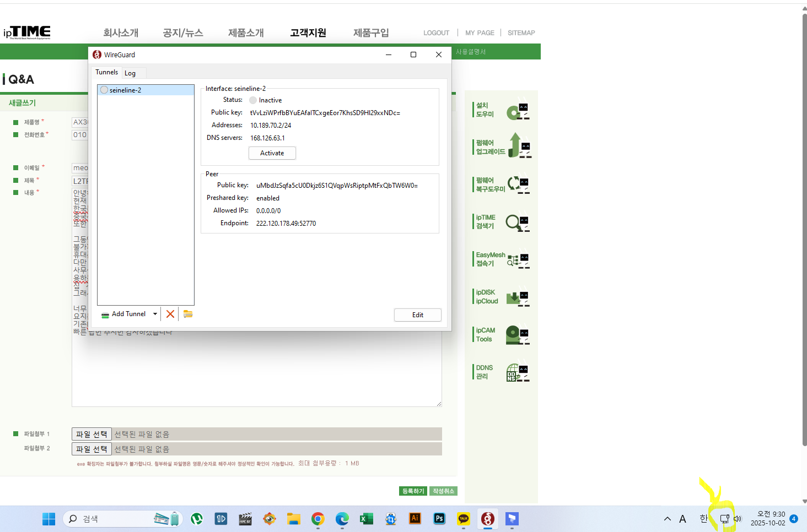Open the eye-logo image viewer in taskbar

click(270, 519)
